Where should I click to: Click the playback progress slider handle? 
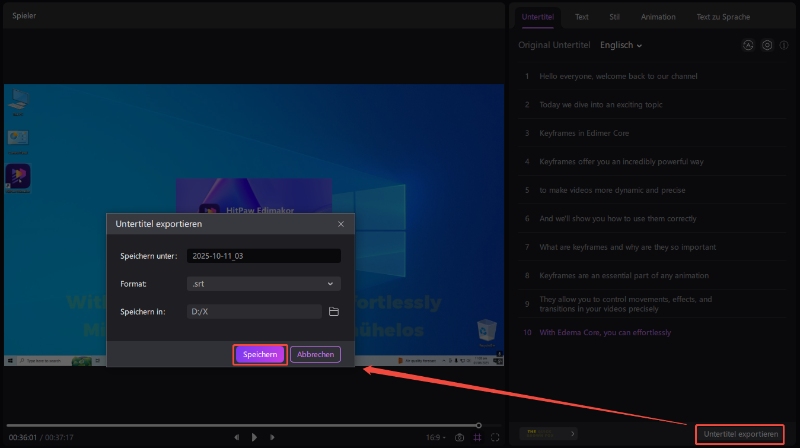tap(478, 425)
